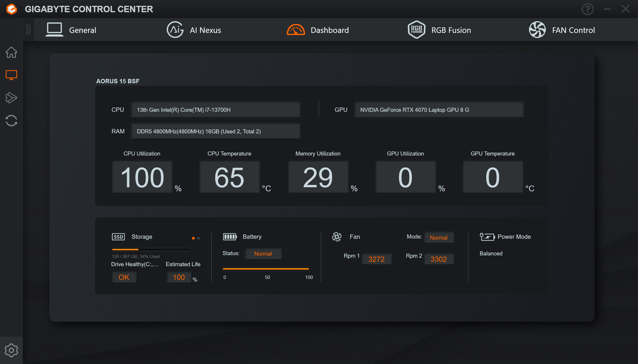Image resolution: width=638 pixels, height=364 pixels.
Task: Select the first storage page dot
Action: [193, 238]
